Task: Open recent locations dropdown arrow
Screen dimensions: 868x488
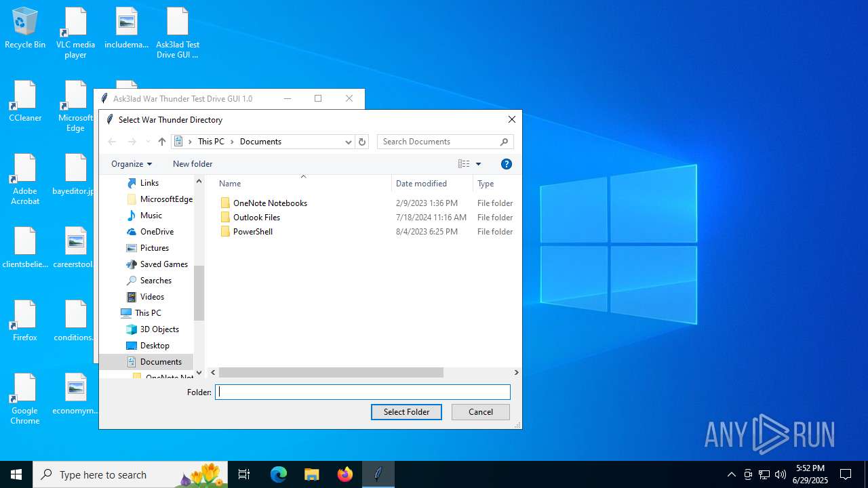Action: point(148,142)
